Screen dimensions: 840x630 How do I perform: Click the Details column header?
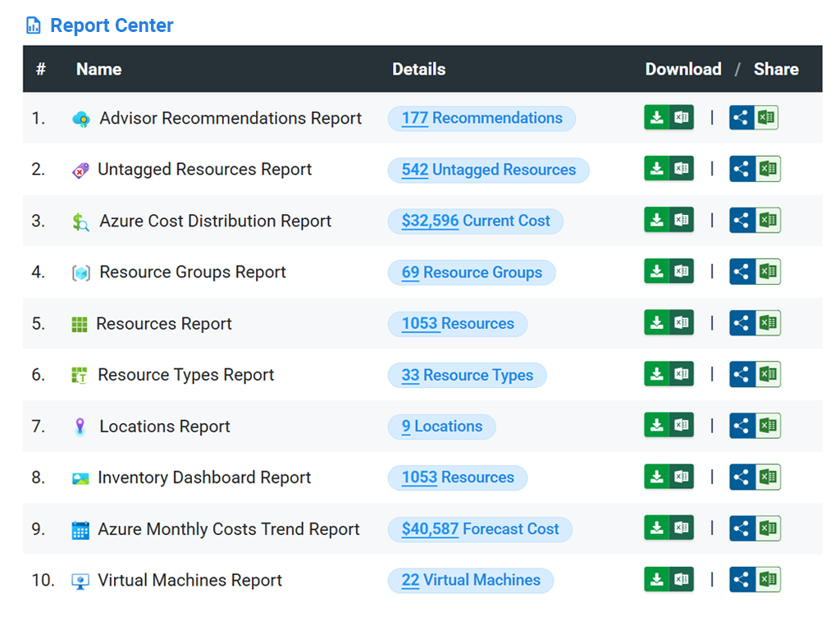[x=419, y=69]
